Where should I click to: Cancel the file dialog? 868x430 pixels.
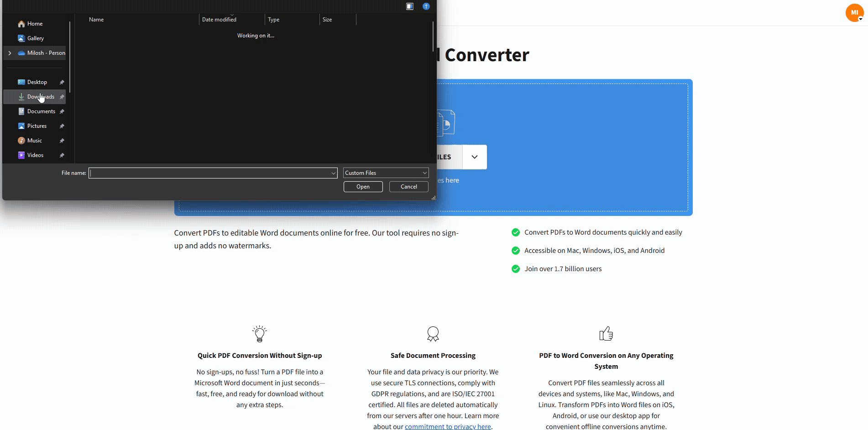(408, 186)
